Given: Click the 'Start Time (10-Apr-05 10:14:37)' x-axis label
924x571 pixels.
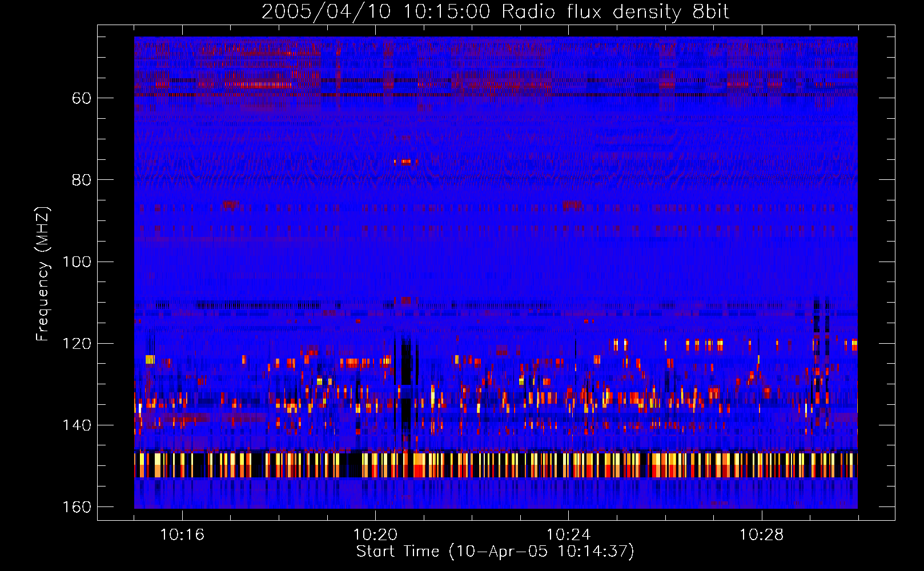Looking at the screenshot, I should (x=495, y=552).
